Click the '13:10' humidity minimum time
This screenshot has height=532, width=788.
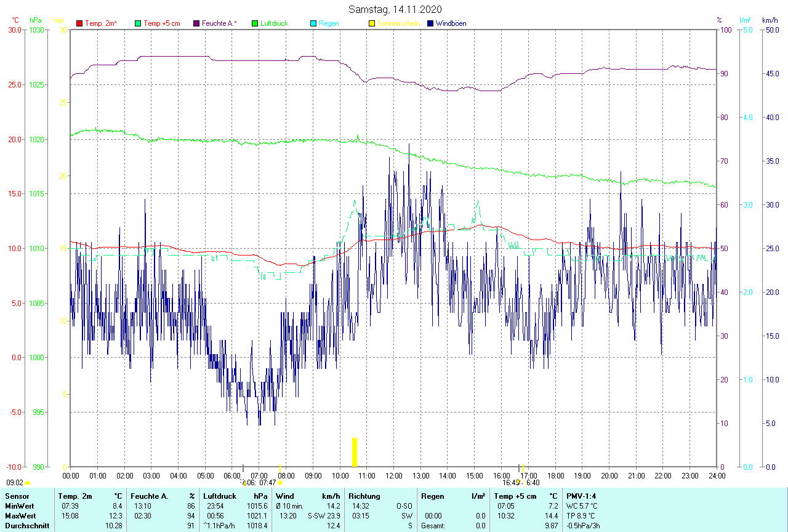click(142, 506)
